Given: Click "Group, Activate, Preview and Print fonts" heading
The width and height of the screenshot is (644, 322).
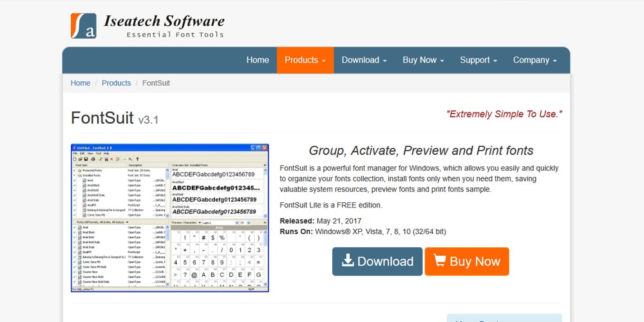Looking at the screenshot, I should (x=421, y=150).
